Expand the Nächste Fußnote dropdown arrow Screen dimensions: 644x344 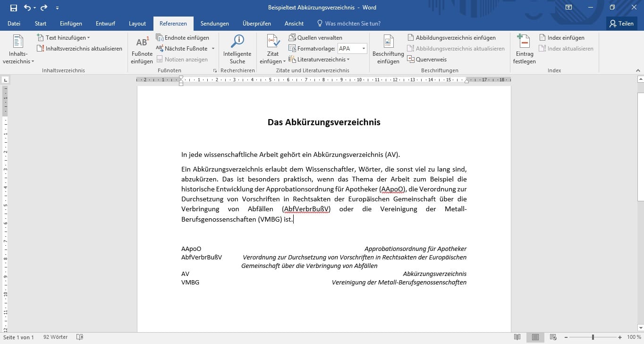(x=213, y=49)
